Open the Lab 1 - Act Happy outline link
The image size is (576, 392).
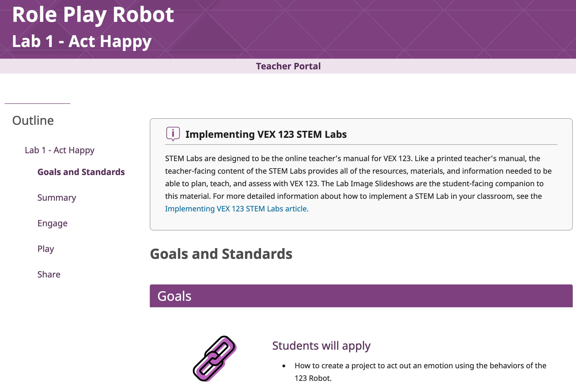pos(60,150)
